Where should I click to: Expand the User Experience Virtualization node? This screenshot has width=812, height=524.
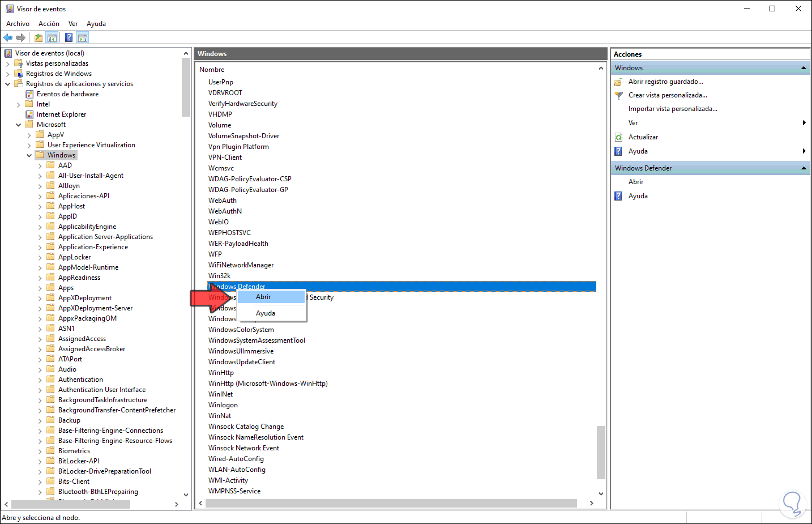tap(29, 146)
